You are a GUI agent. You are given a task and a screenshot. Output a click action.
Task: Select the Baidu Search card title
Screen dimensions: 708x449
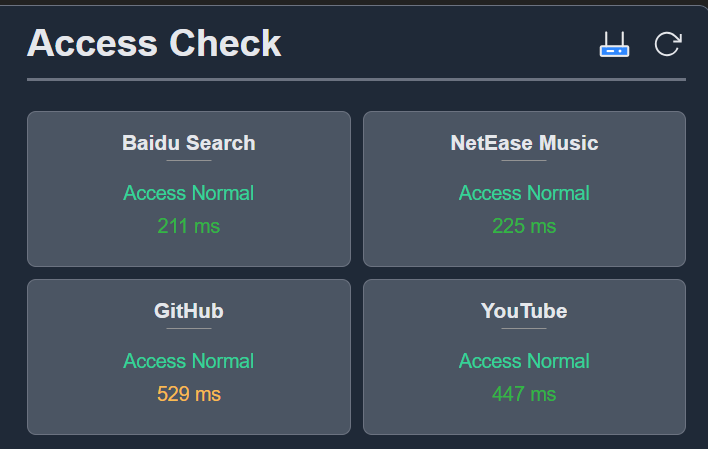pyautogui.click(x=189, y=143)
